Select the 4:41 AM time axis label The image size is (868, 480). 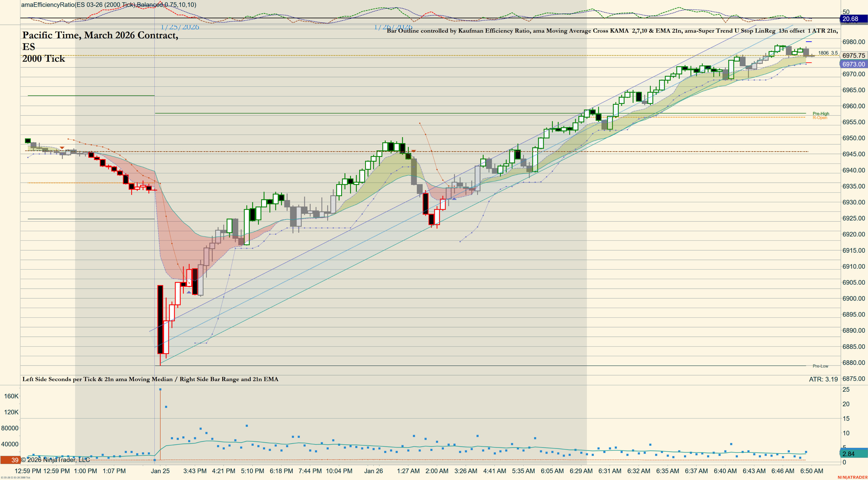[495, 471]
